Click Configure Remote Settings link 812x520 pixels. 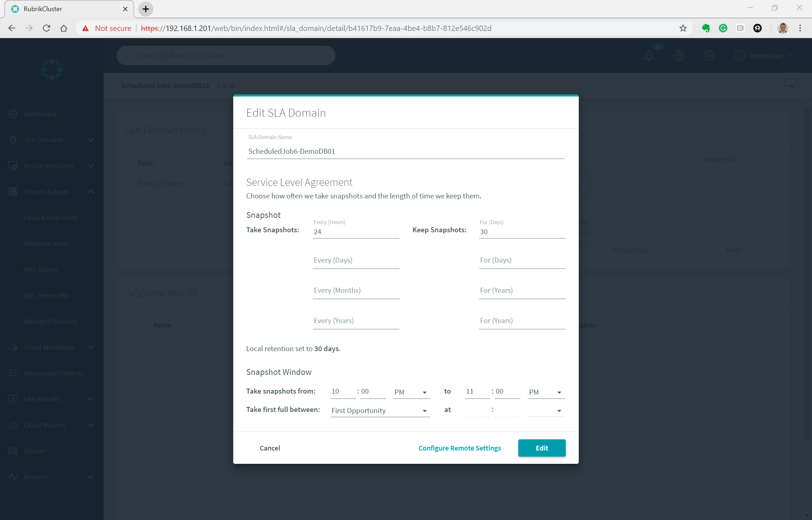pyautogui.click(x=460, y=448)
